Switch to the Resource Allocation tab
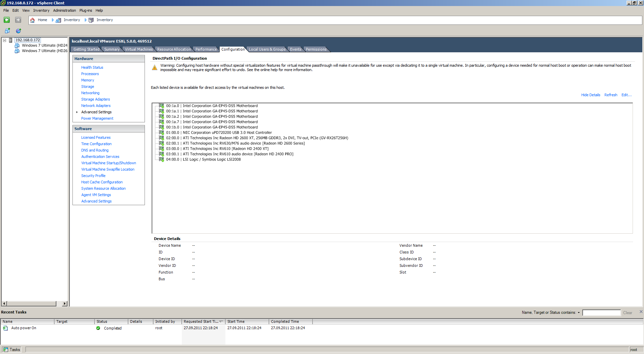This screenshot has height=354, width=644. tap(174, 49)
